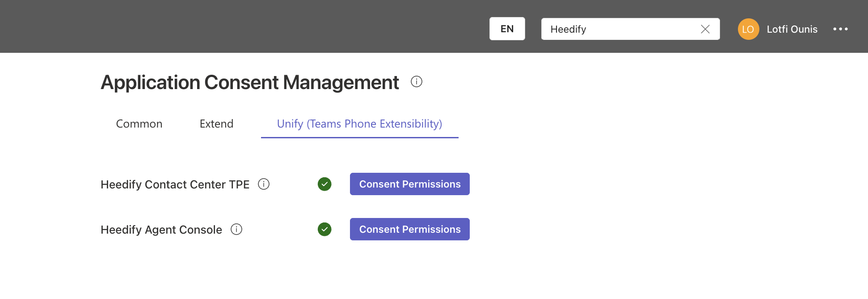
Task: Click green check for Agent Console
Action: (x=324, y=229)
